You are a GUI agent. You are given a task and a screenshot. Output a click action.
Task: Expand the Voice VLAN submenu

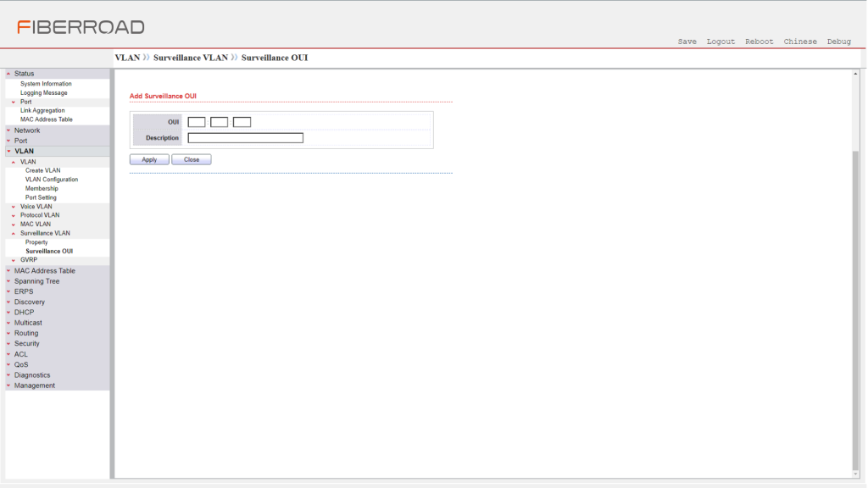tap(36, 207)
